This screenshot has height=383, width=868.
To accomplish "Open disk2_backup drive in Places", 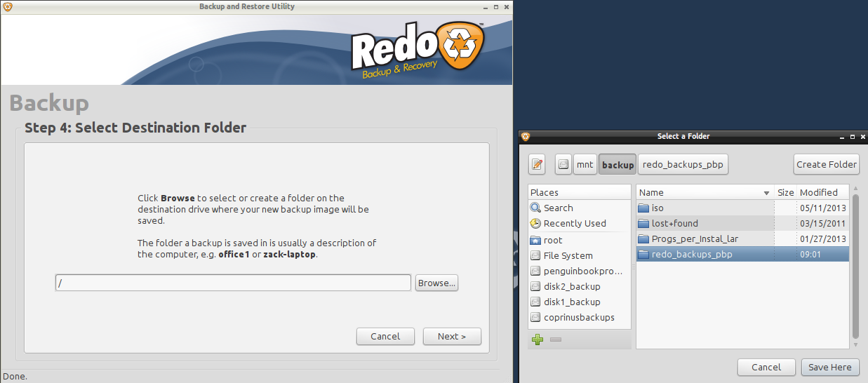I will pos(571,286).
